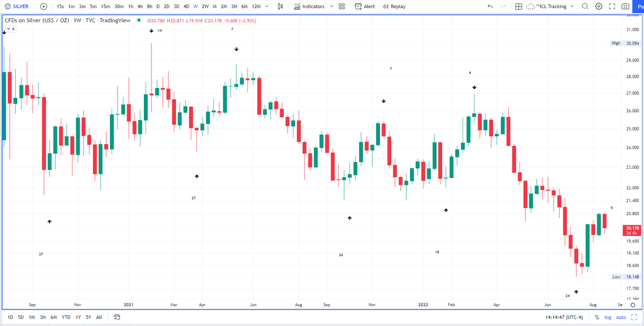The width and height of the screenshot is (644, 326).
Task: Select the highlighted W weekly interval
Action: click(x=195, y=6)
